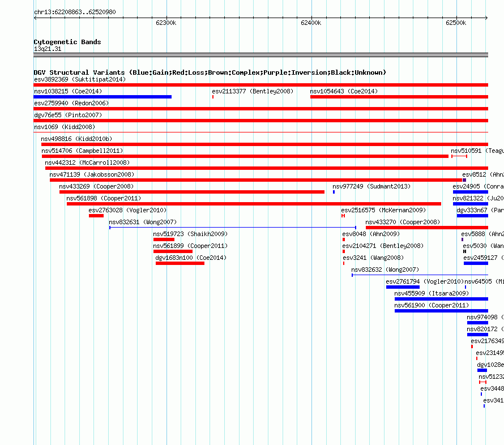Viewport: 504px width, 445px height.
Task: Click esv2113377 (Bentley2008) label
Action: (x=253, y=91)
